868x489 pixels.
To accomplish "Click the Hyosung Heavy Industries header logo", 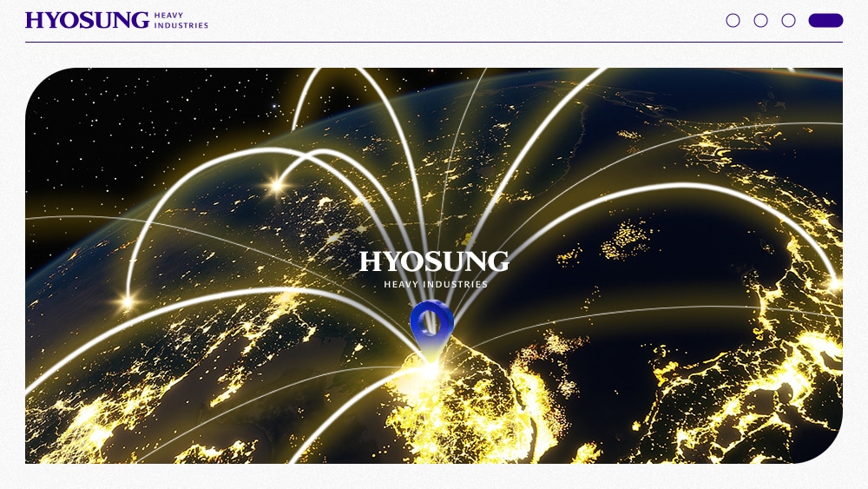I will 117,21.
